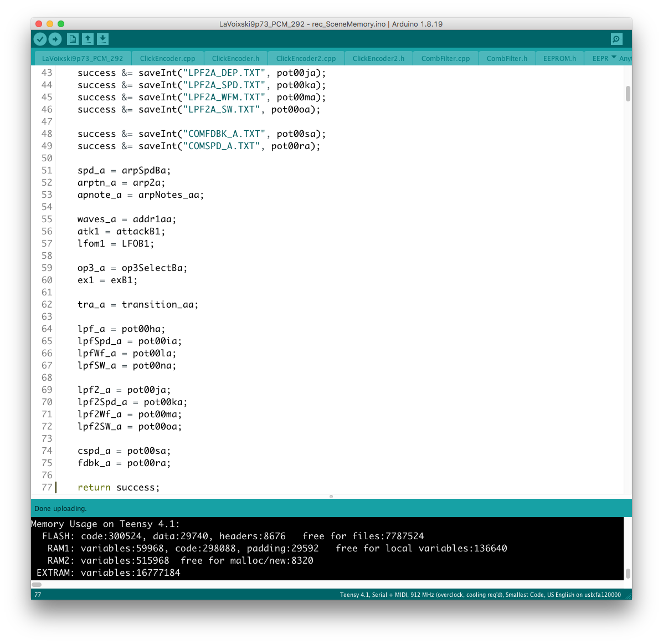Screen dimensions: 663x644
Task: Click the editor-console divider handle
Action: [331, 497]
